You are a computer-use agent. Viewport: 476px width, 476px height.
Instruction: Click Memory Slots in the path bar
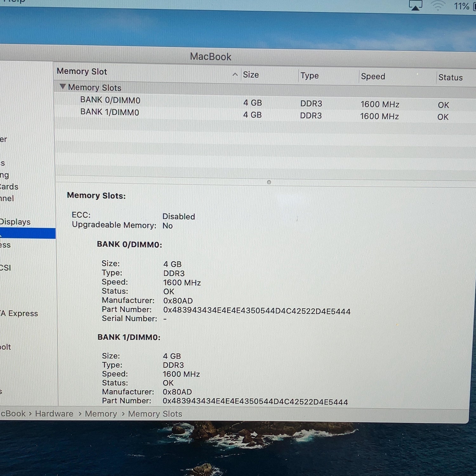tap(155, 414)
